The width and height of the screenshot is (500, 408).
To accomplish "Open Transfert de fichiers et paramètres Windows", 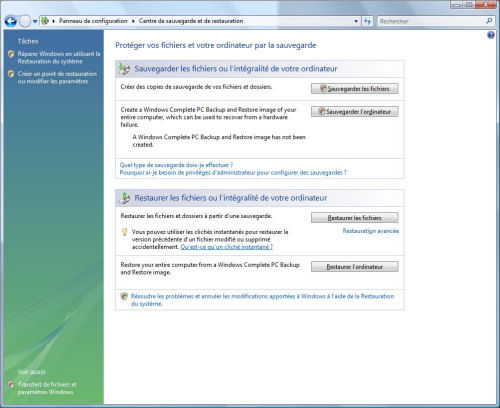I will pos(47,388).
